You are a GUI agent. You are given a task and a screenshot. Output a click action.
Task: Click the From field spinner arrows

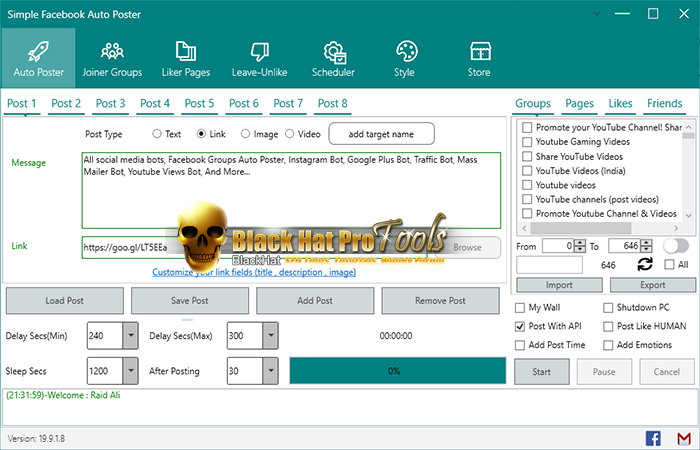(580, 246)
